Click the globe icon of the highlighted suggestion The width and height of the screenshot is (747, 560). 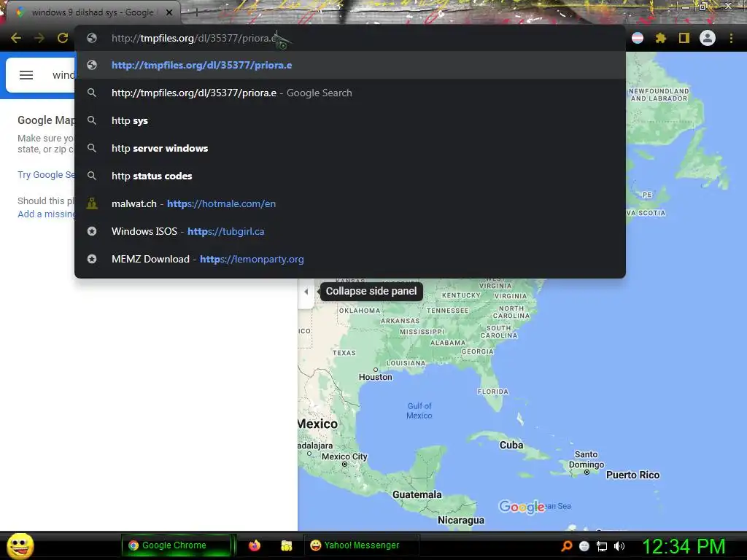coord(92,65)
